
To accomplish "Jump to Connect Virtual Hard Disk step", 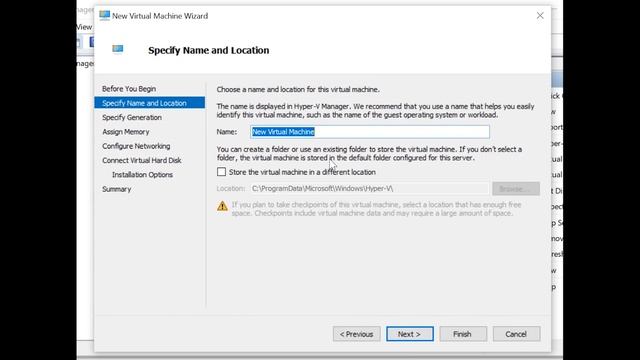I will [x=142, y=160].
